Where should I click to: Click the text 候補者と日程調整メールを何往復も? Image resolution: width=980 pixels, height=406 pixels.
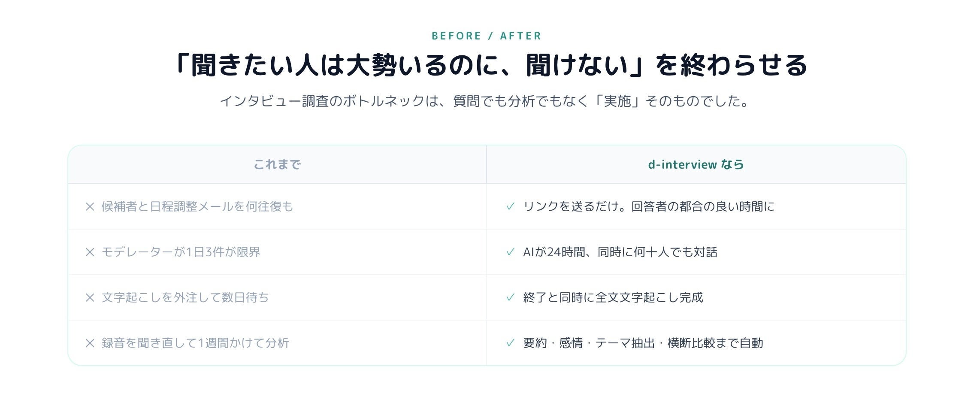point(197,207)
